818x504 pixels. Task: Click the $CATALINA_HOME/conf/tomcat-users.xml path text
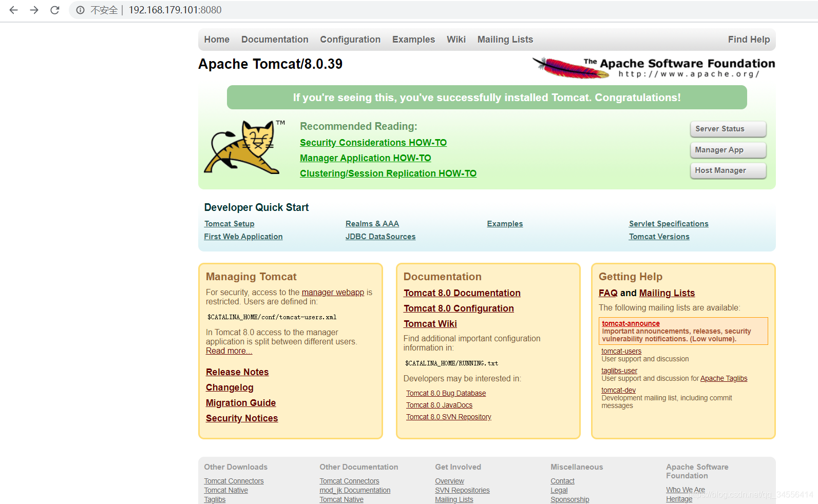click(x=272, y=317)
